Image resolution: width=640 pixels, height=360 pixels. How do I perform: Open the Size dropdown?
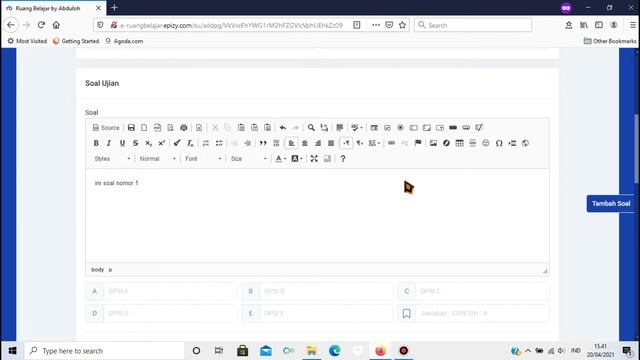[249, 159]
